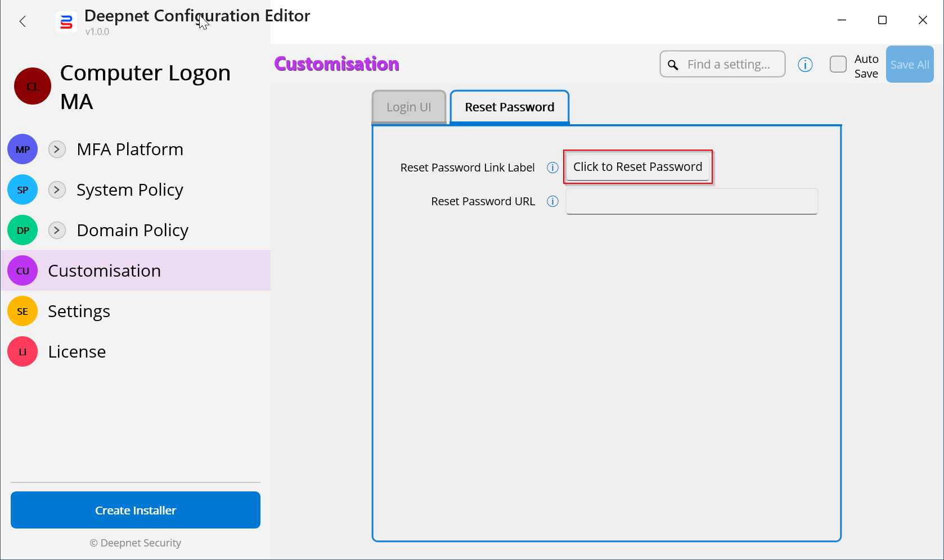Image resolution: width=944 pixels, height=560 pixels.
Task: Open the Settings sidebar item
Action: point(79,311)
